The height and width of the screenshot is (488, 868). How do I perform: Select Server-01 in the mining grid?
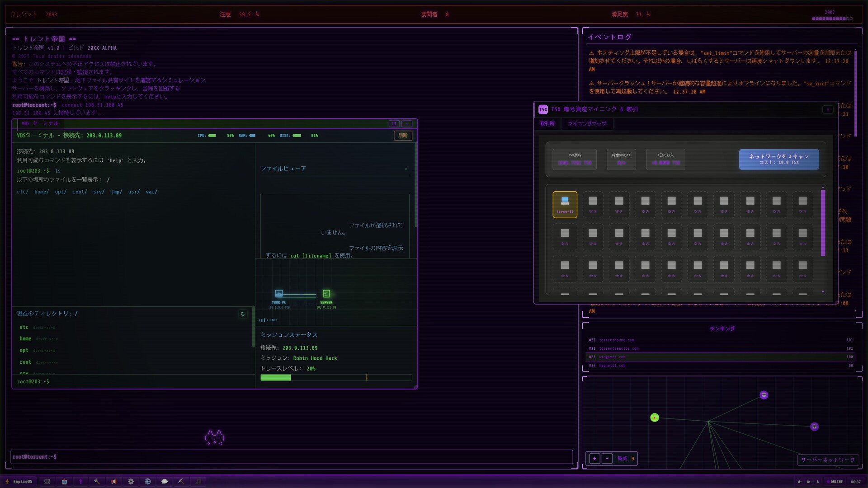[x=564, y=204]
